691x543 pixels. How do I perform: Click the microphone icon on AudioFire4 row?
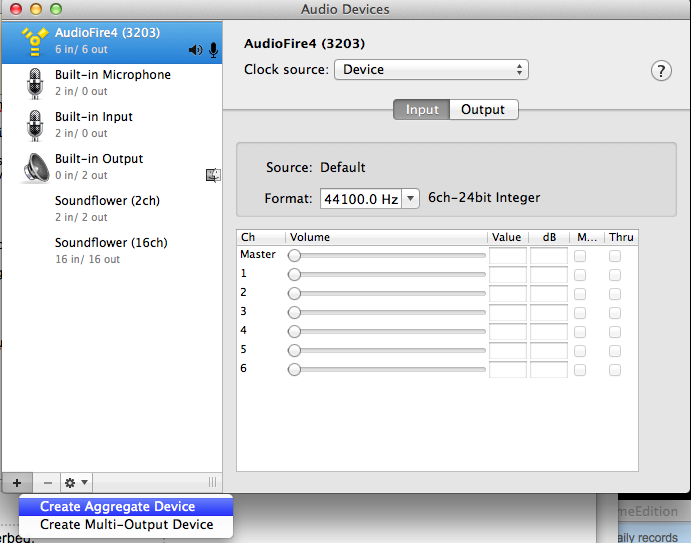pyautogui.click(x=214, y=50)
